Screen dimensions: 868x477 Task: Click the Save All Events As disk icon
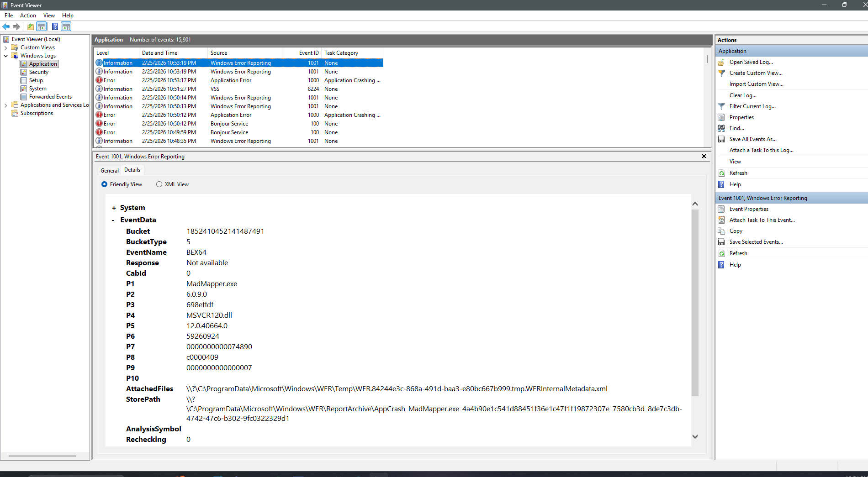(722, 139)
